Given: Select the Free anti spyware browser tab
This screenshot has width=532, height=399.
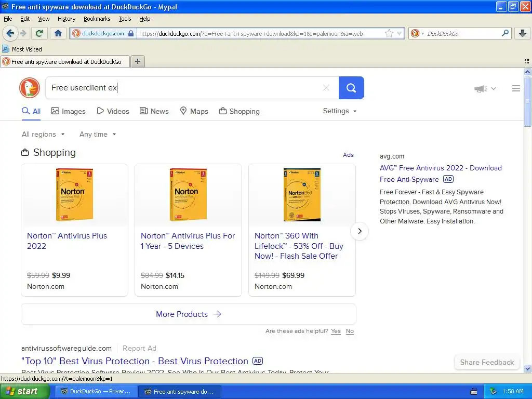Looking at the screenshot, I should (x=65, y=61).
